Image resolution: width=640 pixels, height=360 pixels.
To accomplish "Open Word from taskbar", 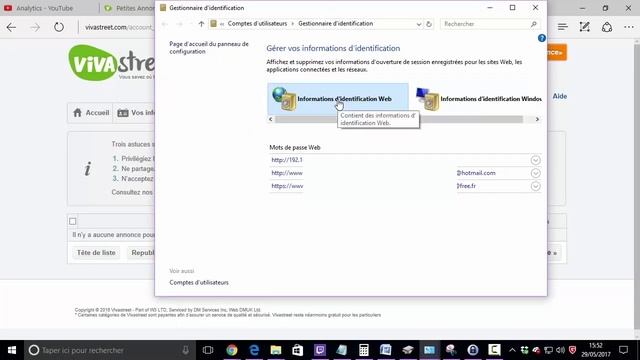I will [385, 350].
